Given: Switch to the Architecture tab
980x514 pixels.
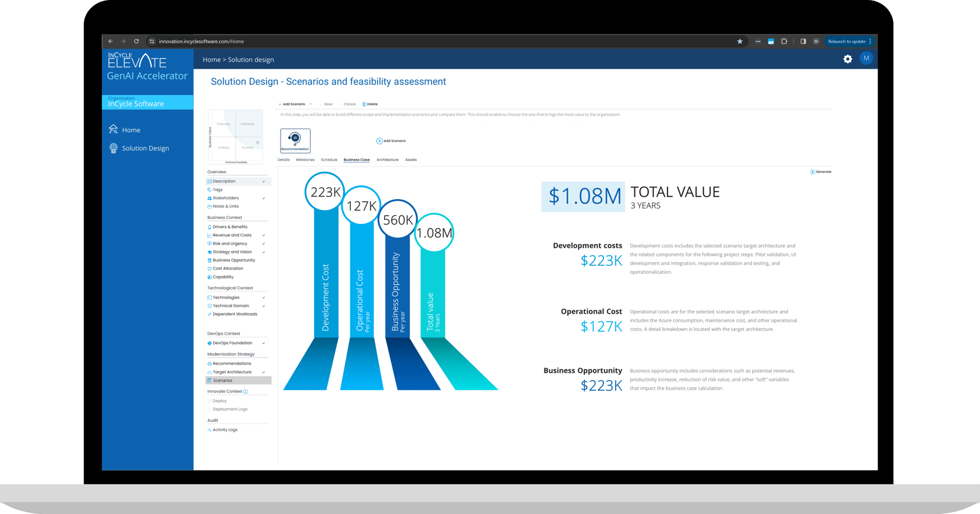Looking at the screenshot, I should pos(387,160).
